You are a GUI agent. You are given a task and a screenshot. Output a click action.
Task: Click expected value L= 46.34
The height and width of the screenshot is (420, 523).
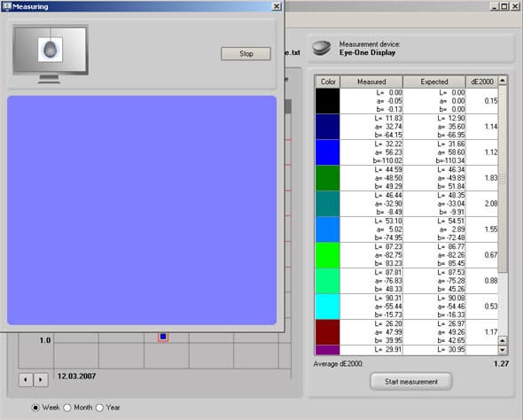point(451,169)
